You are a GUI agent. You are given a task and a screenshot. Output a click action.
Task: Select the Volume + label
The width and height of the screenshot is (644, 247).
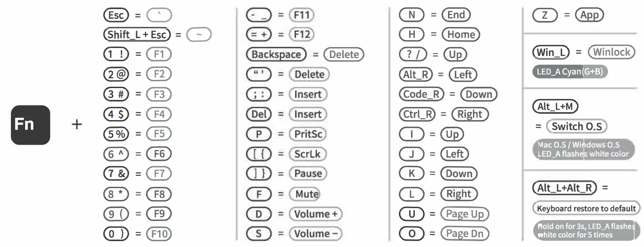point(315,214)
